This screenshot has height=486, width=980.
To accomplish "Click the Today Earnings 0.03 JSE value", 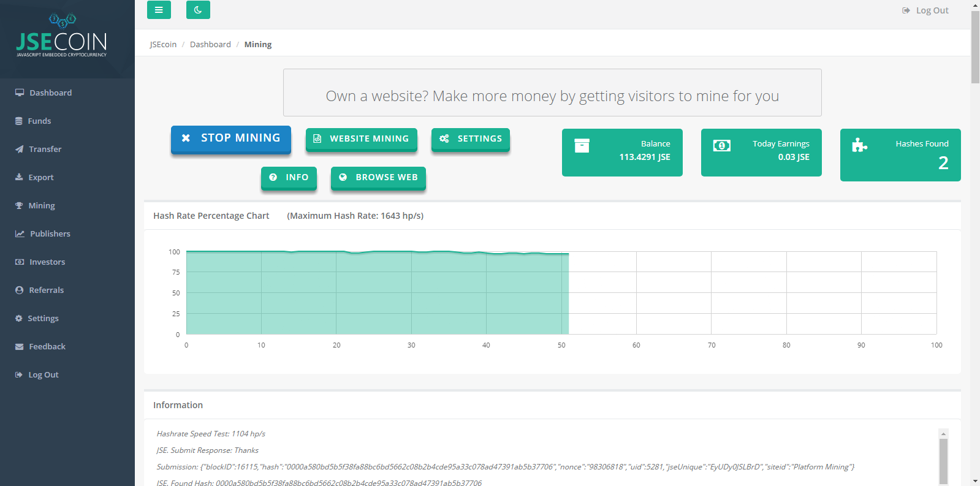I will point(794,157).
